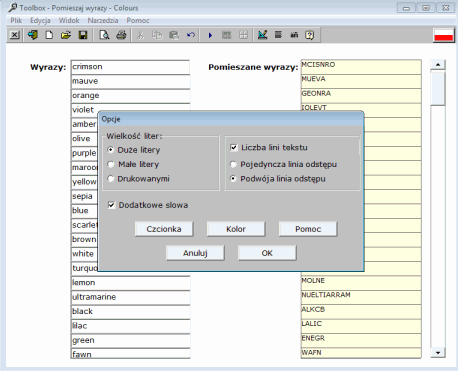This screenshot has width=458, height=371.
Task: Toggle the Liczba lini tekstu checkbox
Action: click(234, 147)
